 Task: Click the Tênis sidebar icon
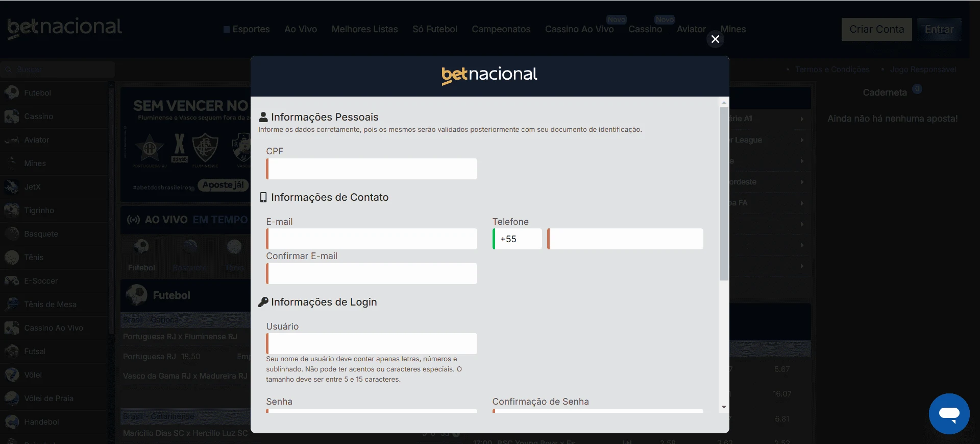click(11, 257)
